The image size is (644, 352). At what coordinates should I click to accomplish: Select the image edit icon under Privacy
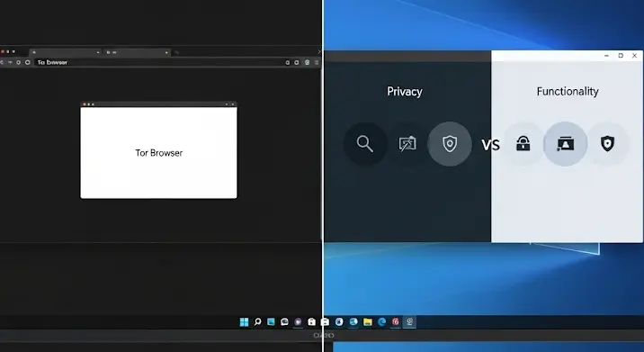pos(407,144)
